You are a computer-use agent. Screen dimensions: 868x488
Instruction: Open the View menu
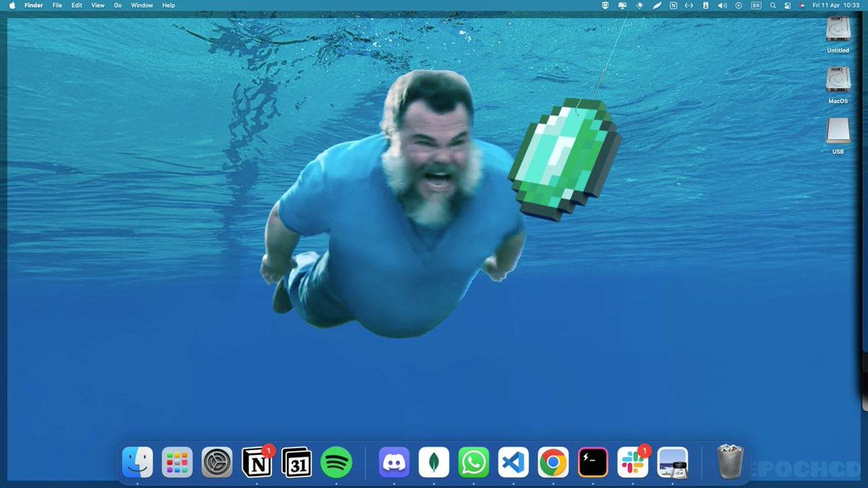tap(98, 5)
